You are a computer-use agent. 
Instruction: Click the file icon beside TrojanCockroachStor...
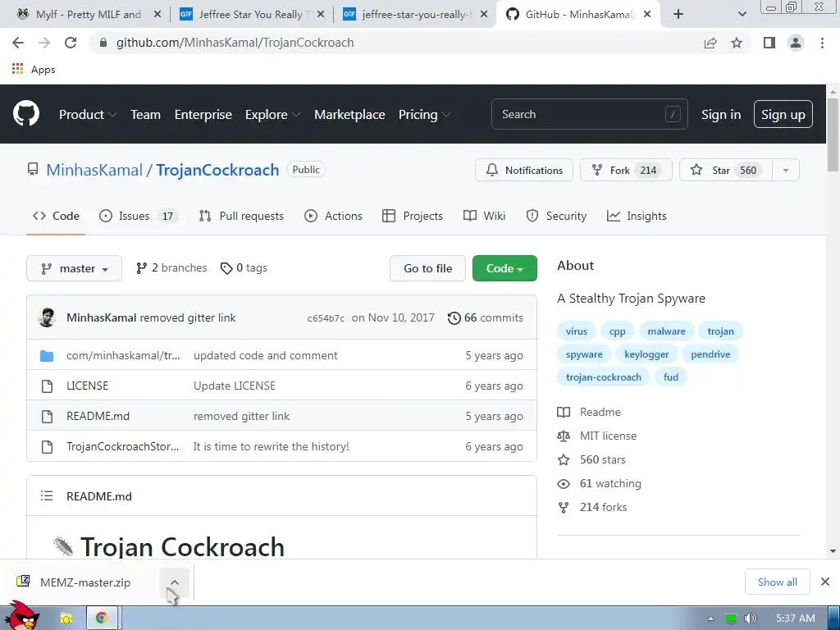pos(47,447)
